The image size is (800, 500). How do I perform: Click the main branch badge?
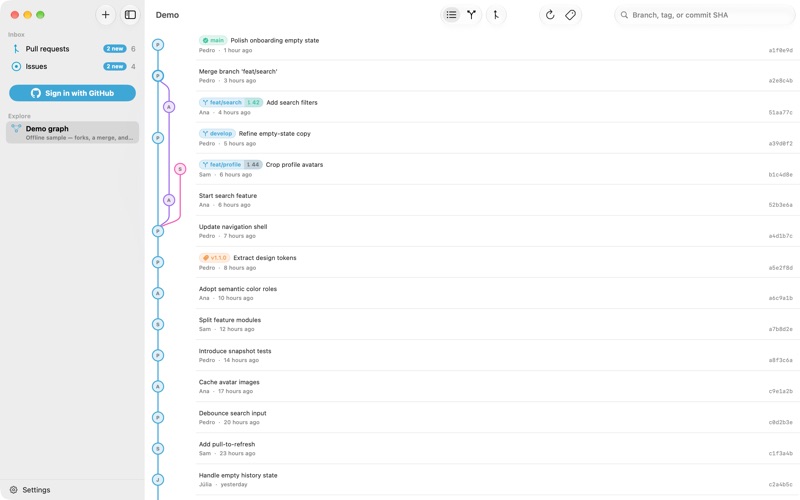[x=213, y=40]
